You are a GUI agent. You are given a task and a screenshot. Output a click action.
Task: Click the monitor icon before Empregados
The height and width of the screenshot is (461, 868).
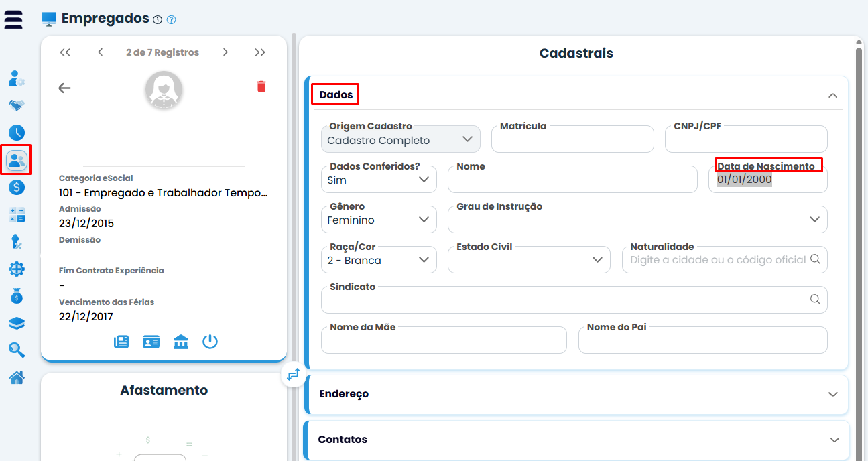49,19
